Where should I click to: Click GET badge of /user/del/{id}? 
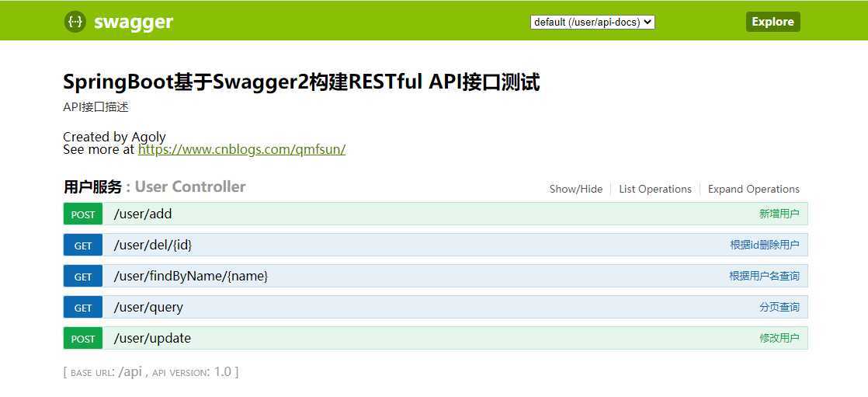pos(83,246)
